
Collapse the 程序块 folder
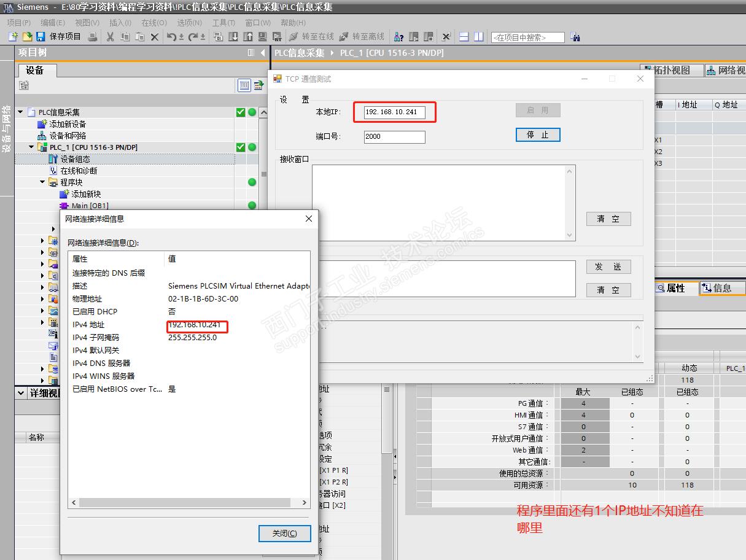click(43, 182)
